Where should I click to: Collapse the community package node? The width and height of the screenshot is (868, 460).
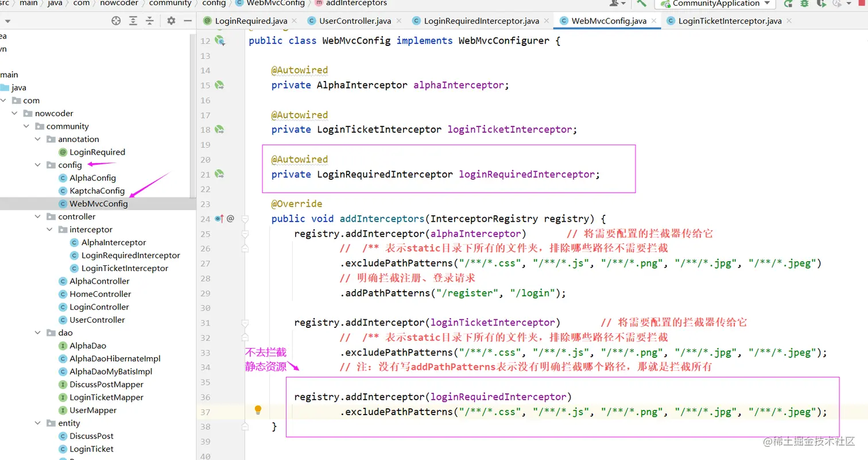26,126
